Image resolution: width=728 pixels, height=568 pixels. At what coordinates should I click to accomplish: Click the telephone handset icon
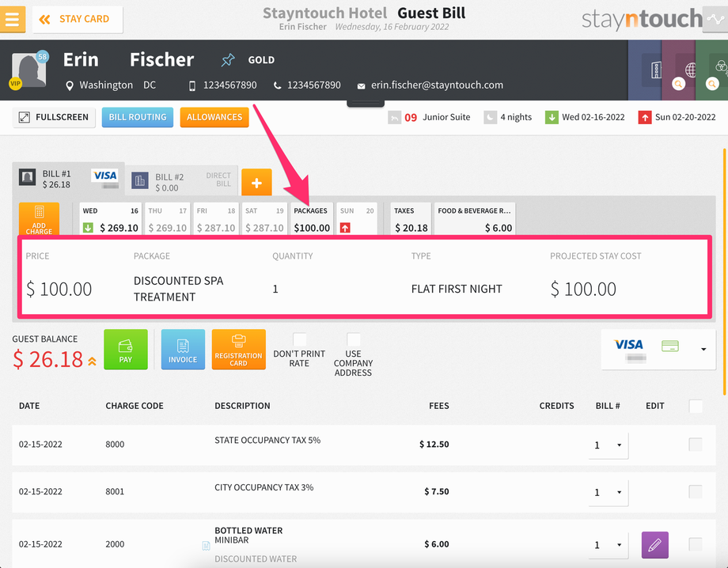coord(277,85)
